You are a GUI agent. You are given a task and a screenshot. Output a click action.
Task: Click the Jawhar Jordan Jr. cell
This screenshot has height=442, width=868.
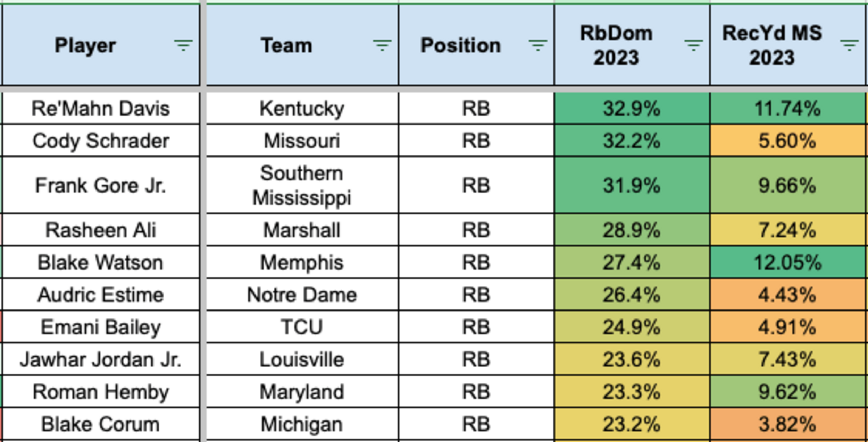pos(101,359)
